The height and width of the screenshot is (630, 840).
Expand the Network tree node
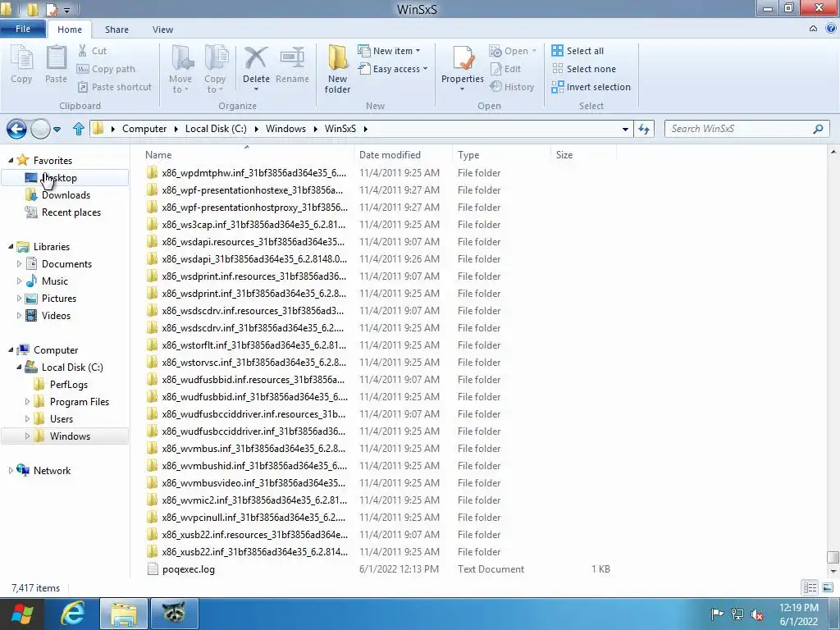pos(11,470)
